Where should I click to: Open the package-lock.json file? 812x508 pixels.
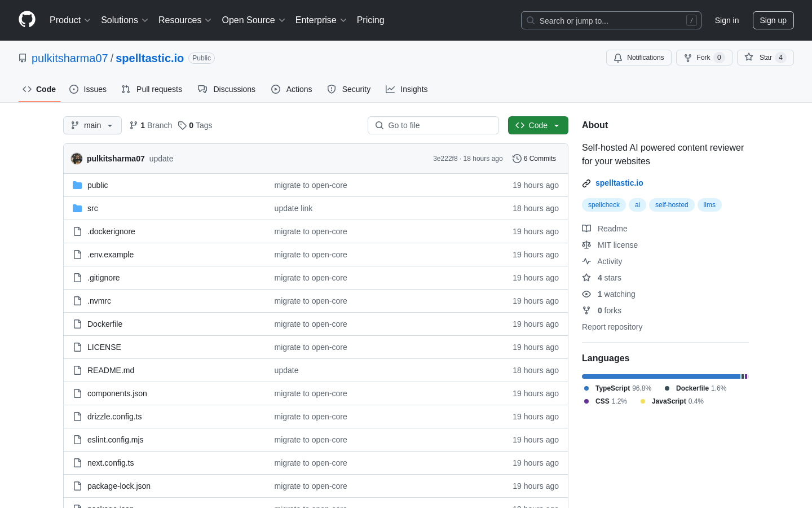coord(119,486)
